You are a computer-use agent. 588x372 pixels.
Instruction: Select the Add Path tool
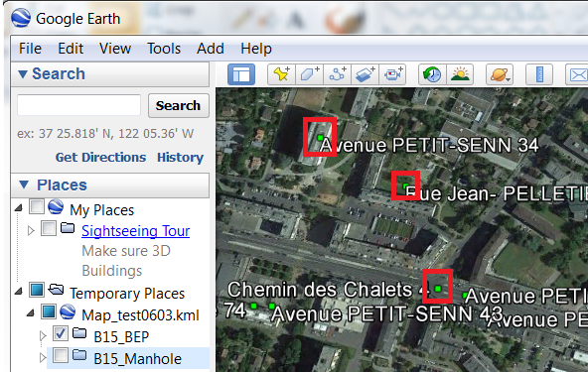337,74
